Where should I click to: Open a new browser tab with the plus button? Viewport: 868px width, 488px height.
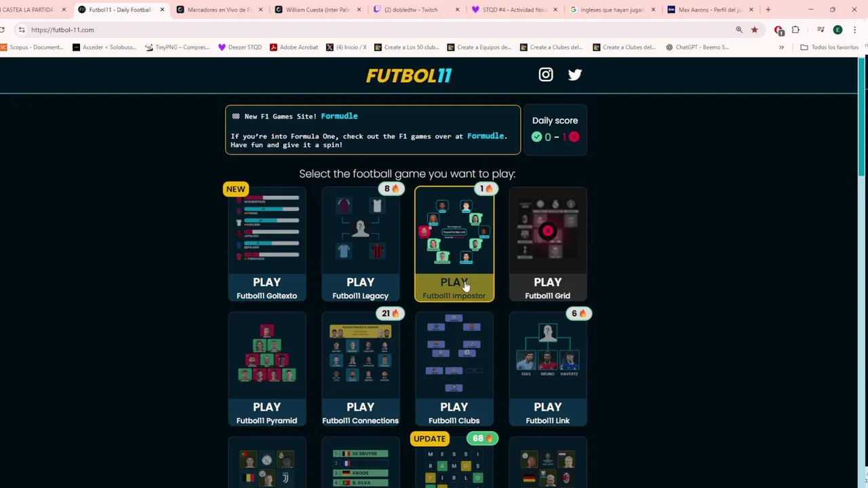coord(768,9)
